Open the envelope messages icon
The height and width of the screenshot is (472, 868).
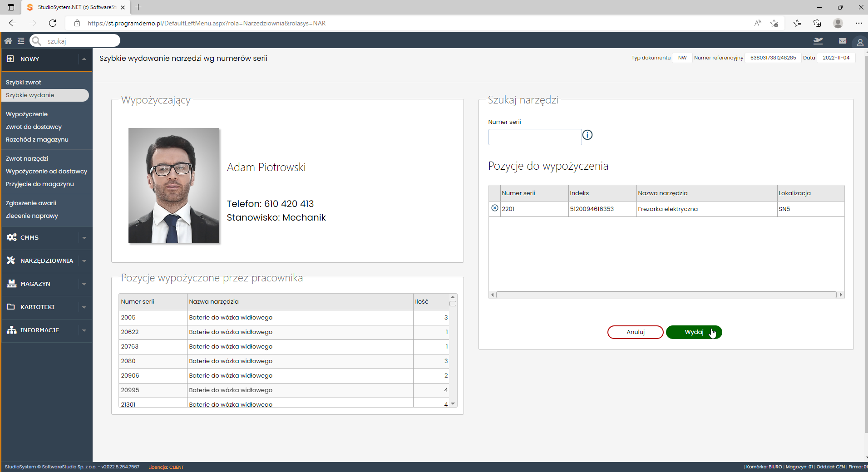point(843,41)
